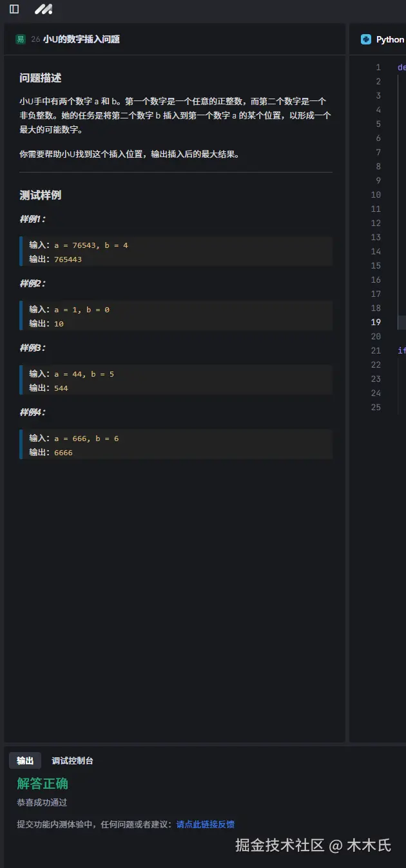
Task: Click the 测试样例 heading
Action: pyautogui.click(x=41, y=195)
